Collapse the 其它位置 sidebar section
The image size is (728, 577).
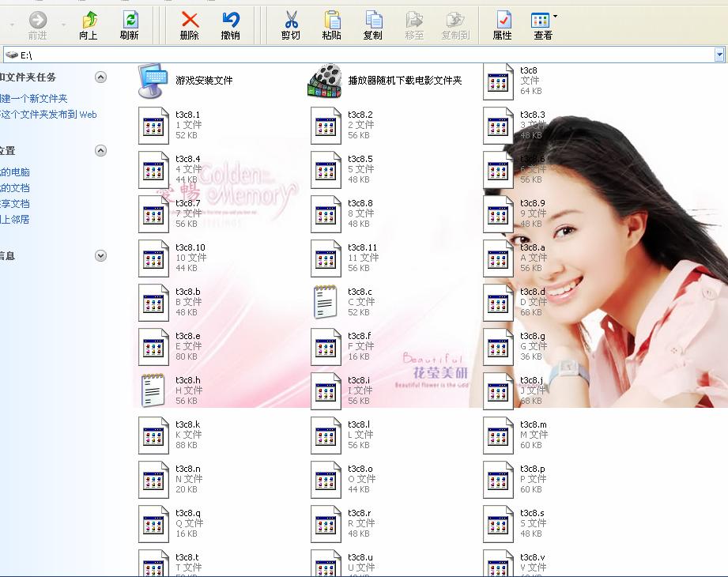[100, 150]
